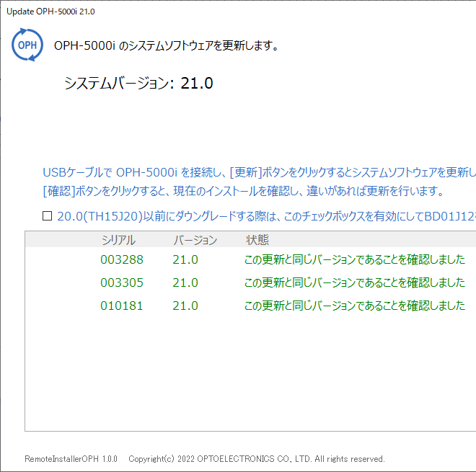Enable the 20.0(TH15J20) downgrade checkbox
The width and height of the screenshot is (476, 472).
click(47, 216)
